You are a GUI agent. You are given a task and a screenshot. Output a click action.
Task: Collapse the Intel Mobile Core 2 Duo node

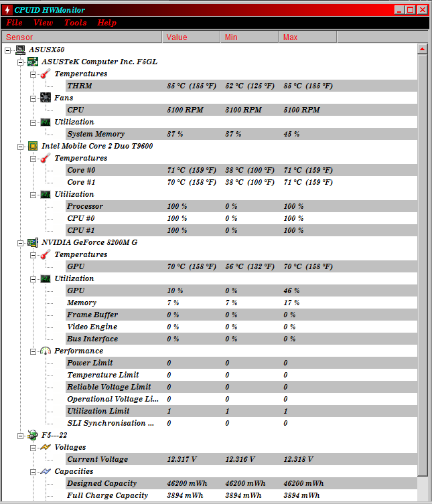point(20,147)
